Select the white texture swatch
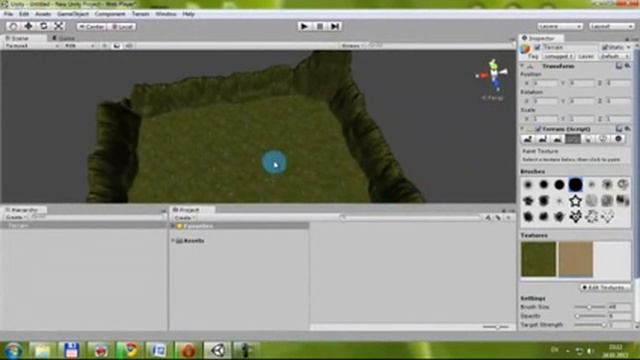The image size is (640, 360). tap(612, 259)
